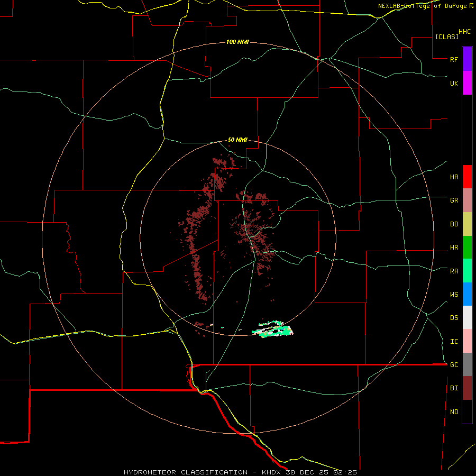Click the HR legend label
The image size is (476, 476).
click(454, 248)
